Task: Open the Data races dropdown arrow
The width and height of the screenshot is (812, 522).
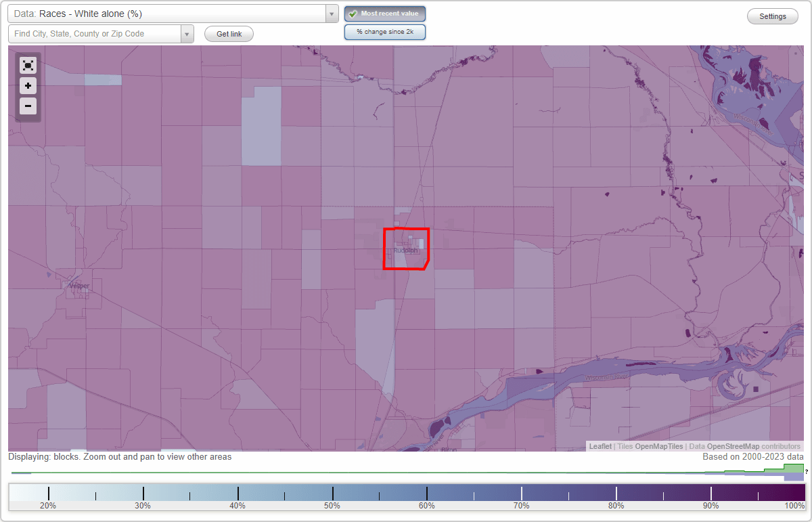Action: [330, 14]
